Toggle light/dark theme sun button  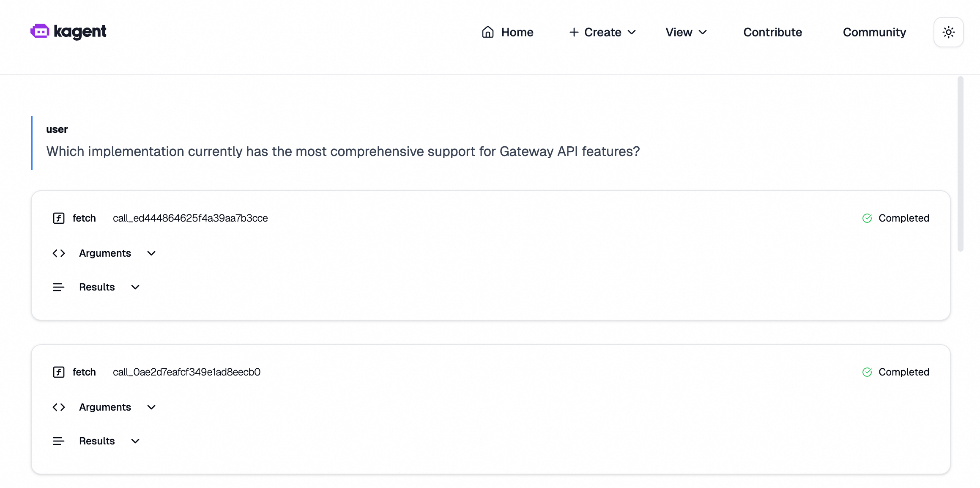click(x=948, y=32)
